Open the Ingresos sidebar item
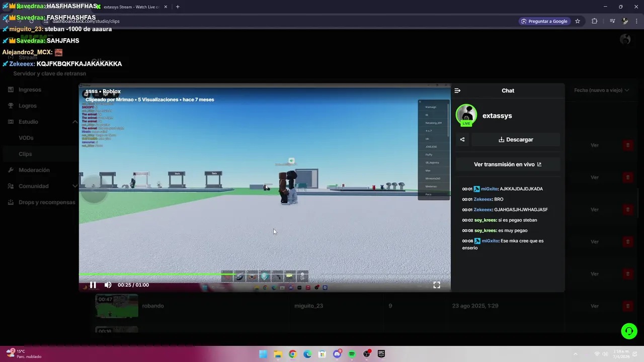Screen dimensions: 644x362 point(30,89)
